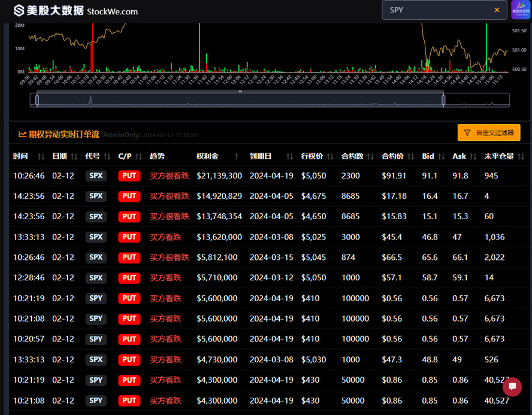
Task: Click the Ask value 66.1
Action: (460, 258)
